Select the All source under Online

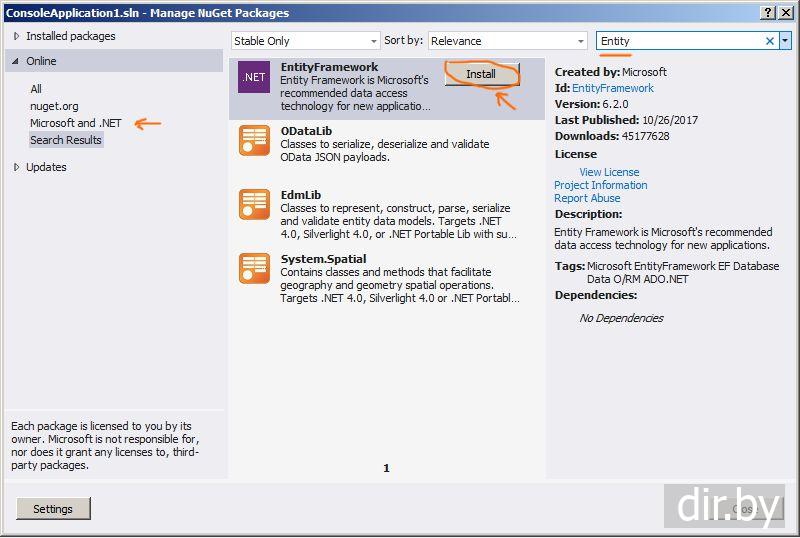pos(36,89)
